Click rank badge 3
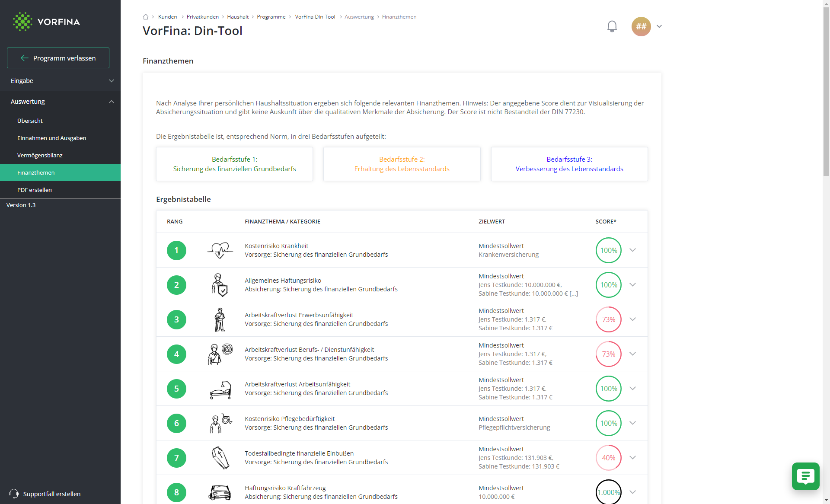This screenshot has height=504, width=830. [176, 319]
